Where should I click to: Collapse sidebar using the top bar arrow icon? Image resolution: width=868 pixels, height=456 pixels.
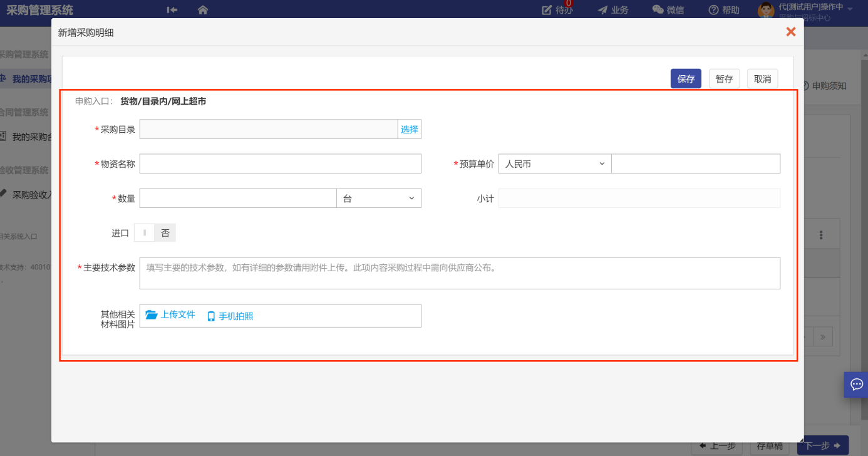click(172, 10)
